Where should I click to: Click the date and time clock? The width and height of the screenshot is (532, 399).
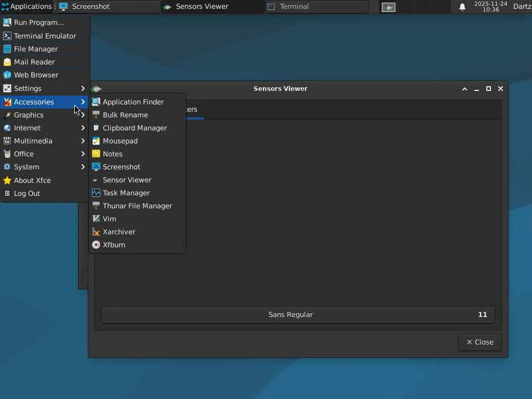click(x=490, y=6)
